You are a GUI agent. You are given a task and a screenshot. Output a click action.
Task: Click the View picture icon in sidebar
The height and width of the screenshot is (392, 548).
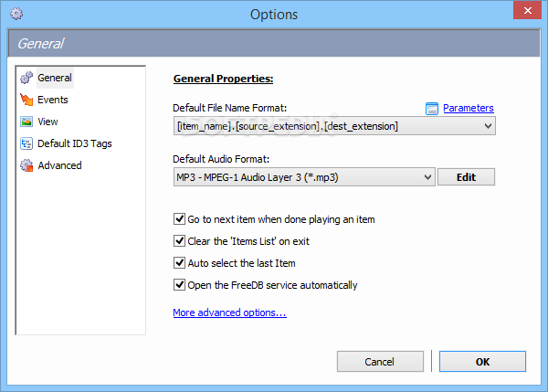click(26, 122)
